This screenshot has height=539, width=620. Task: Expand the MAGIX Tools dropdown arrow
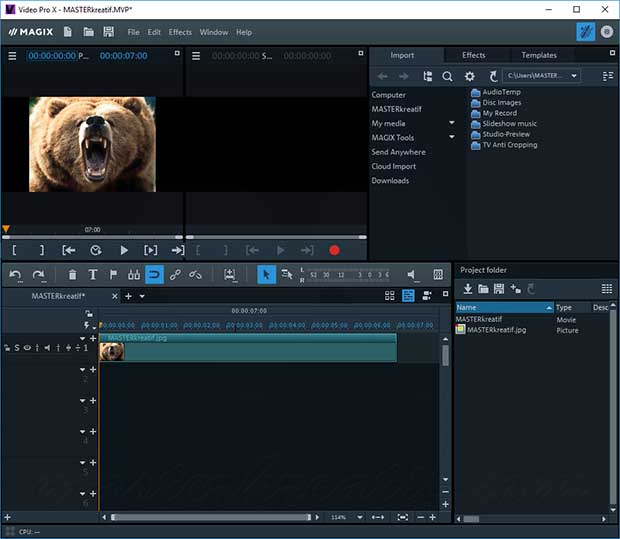[x=452, y=137]
